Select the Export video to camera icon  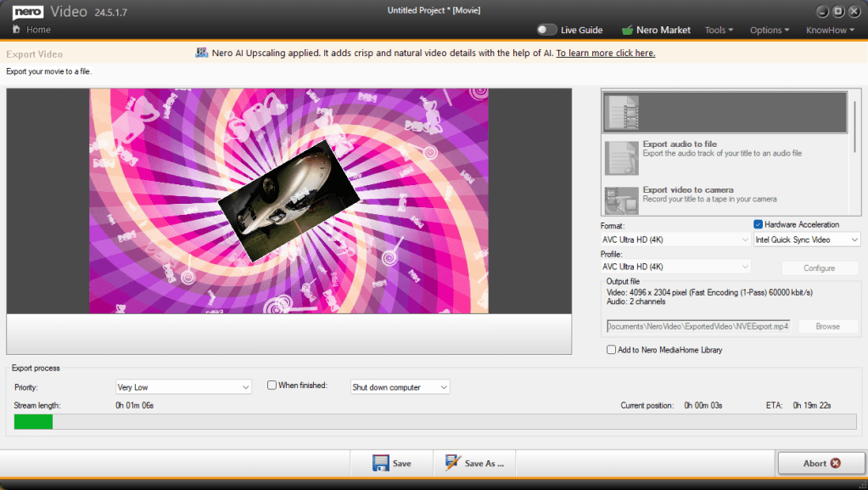621,200
